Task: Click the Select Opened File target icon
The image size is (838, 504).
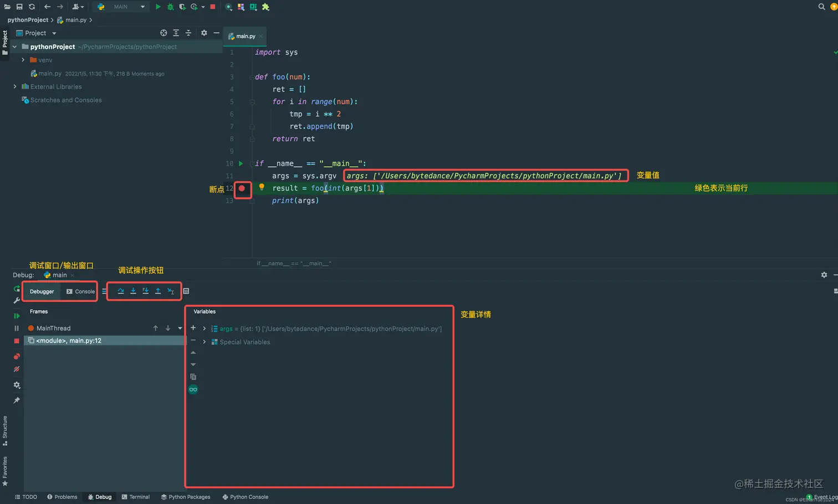Action: [163, 33]
